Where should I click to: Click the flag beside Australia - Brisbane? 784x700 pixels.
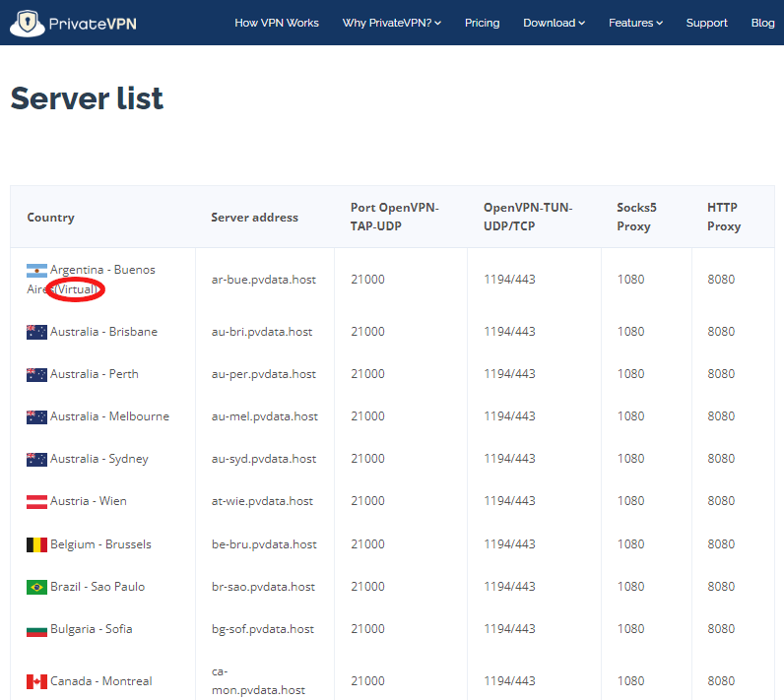point(36,332)
